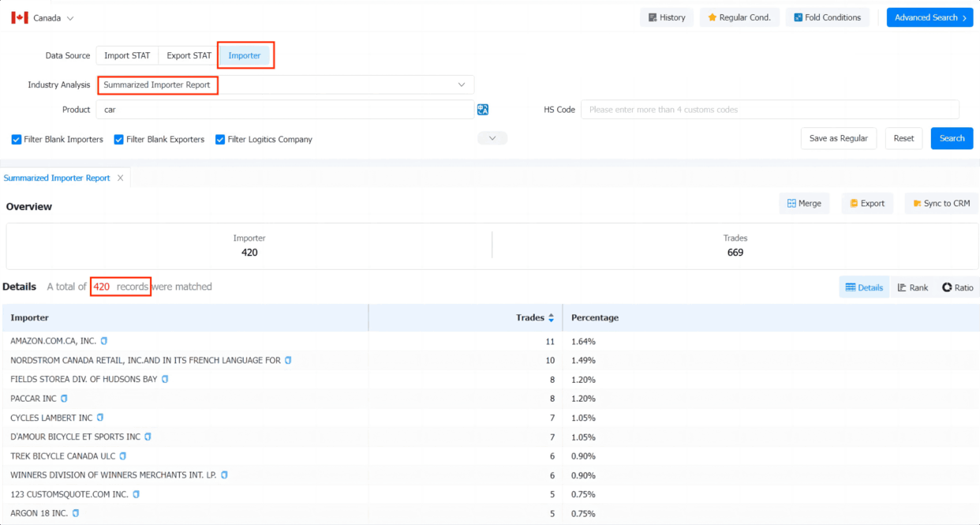Open Advanced Search
Viewport: 980px width, 525px height.
(x=930, y=17)
